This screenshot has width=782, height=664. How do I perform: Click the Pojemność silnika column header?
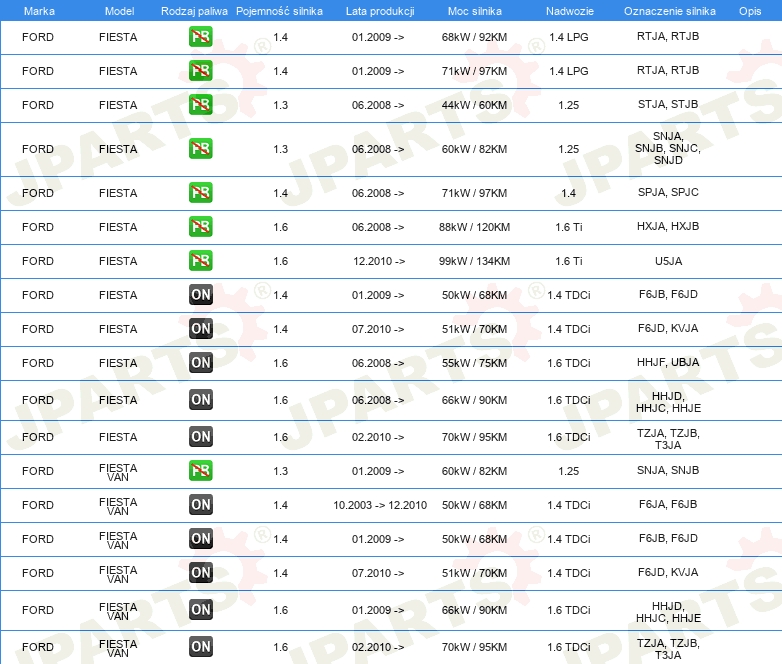point(279,11)
